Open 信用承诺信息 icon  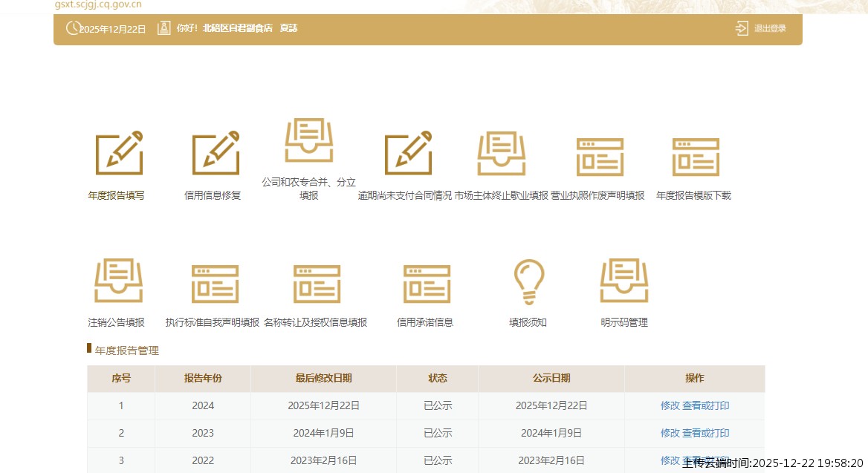click(426, 283)
